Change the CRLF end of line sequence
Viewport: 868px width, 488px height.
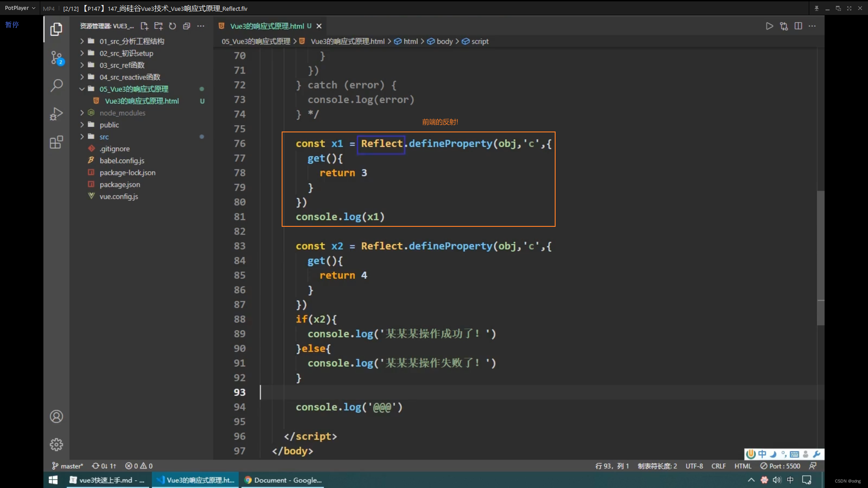(x=719, y=466)
